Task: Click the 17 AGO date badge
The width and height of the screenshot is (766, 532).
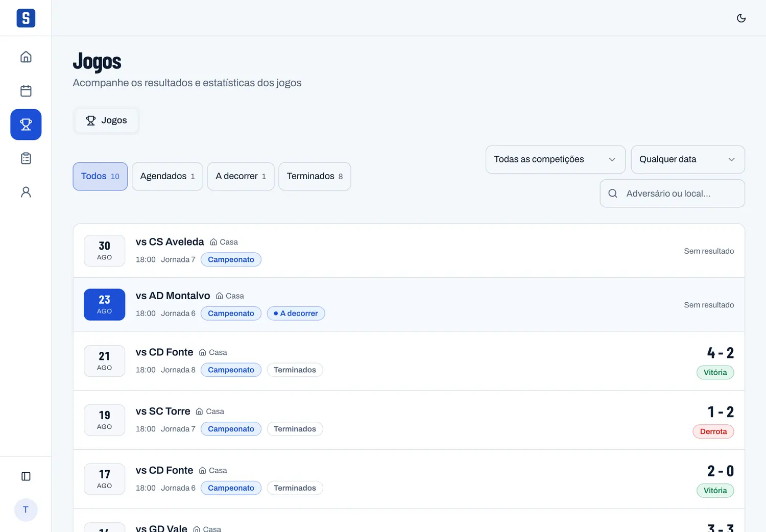Action: coord(104,479)
